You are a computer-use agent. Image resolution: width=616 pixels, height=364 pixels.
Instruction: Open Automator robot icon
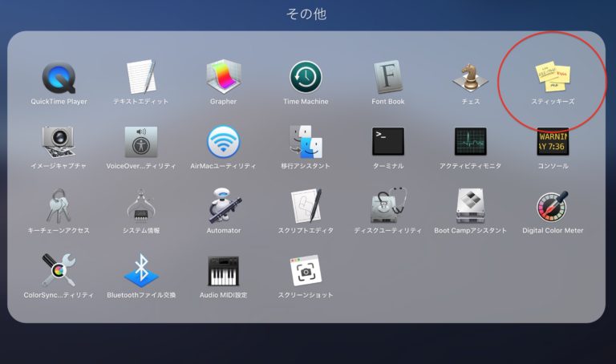224,206
